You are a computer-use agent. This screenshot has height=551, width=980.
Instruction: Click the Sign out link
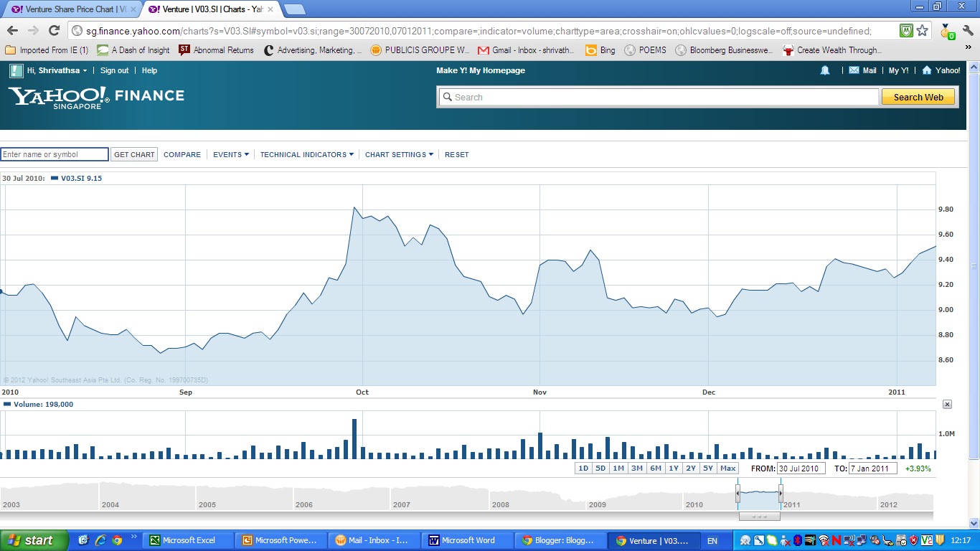[x=115, y=70]
